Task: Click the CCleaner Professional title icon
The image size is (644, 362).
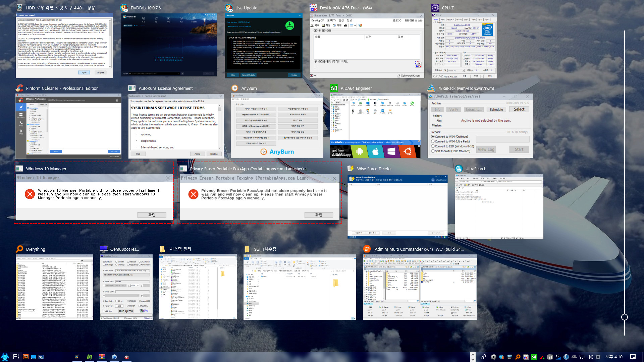Action: coord(19,88)
